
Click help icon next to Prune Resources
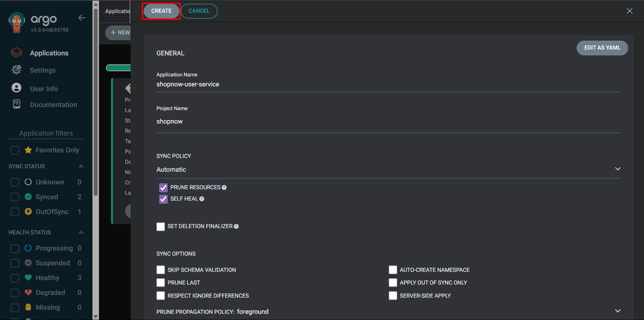pos(224,188)
